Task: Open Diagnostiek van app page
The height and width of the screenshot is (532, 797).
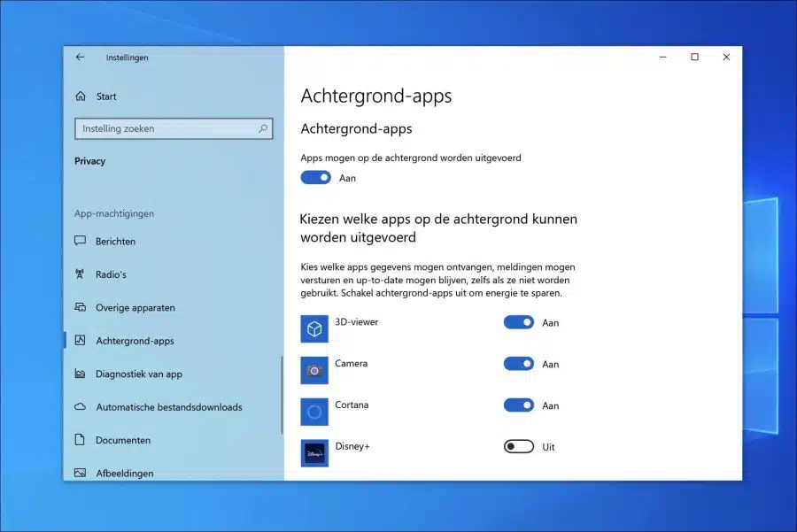Action: (173, 374)
